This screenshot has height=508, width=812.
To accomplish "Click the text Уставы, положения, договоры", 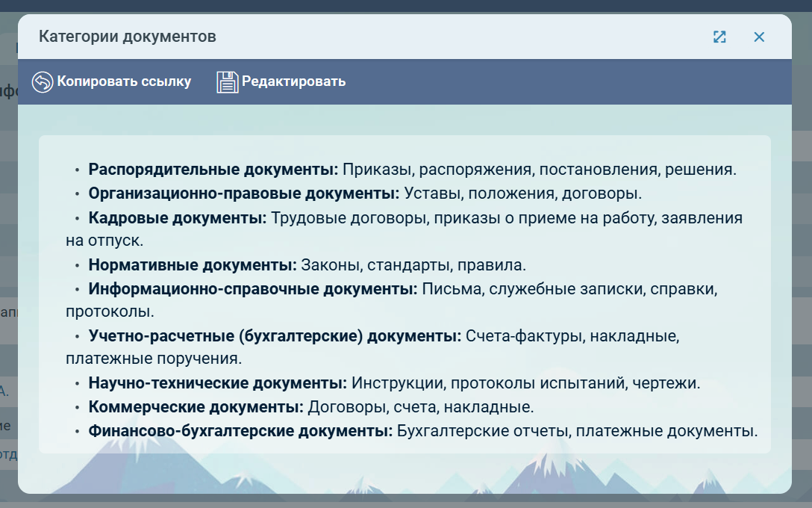I will pos(523,193).
